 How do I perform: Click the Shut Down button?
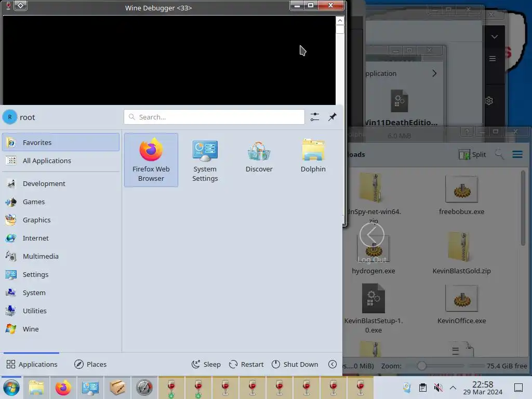point(295,364)
